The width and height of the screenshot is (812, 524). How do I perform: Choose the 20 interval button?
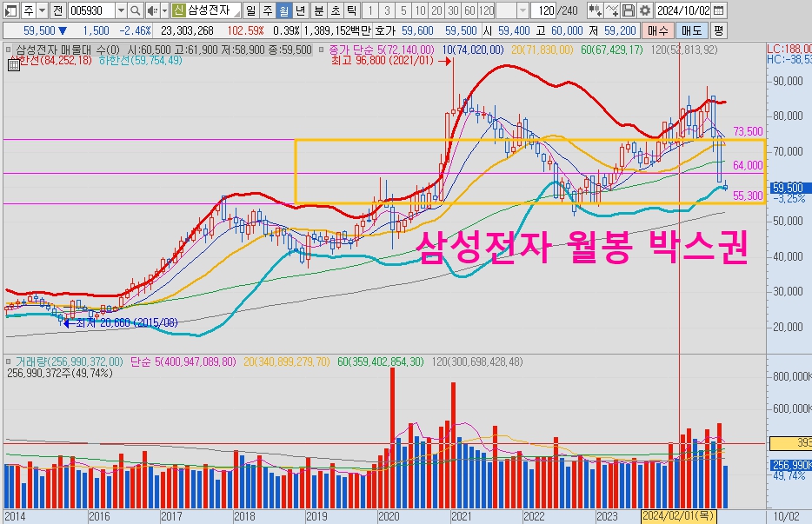tap(436, 10)
